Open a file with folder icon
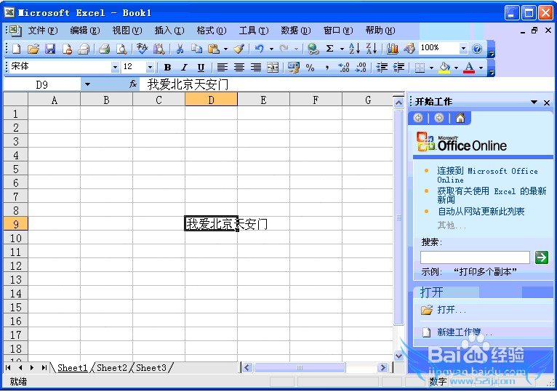This screenshot has width=557, height=392. [33, 49]
